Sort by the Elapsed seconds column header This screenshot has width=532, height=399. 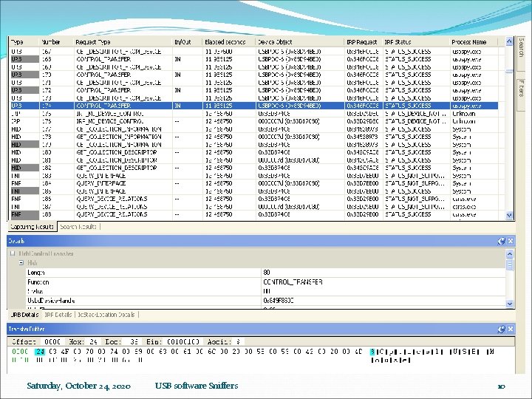click(229, 42)
